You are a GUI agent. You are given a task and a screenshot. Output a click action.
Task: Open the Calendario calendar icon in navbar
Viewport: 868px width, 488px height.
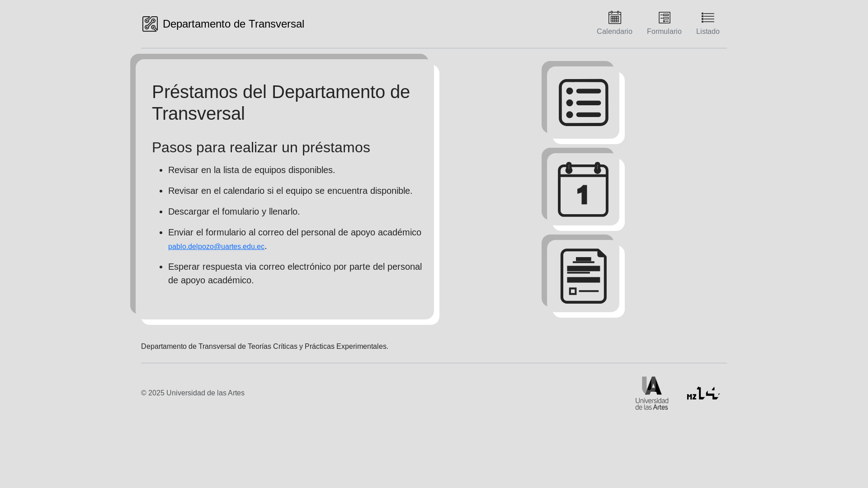coord(615,18)
